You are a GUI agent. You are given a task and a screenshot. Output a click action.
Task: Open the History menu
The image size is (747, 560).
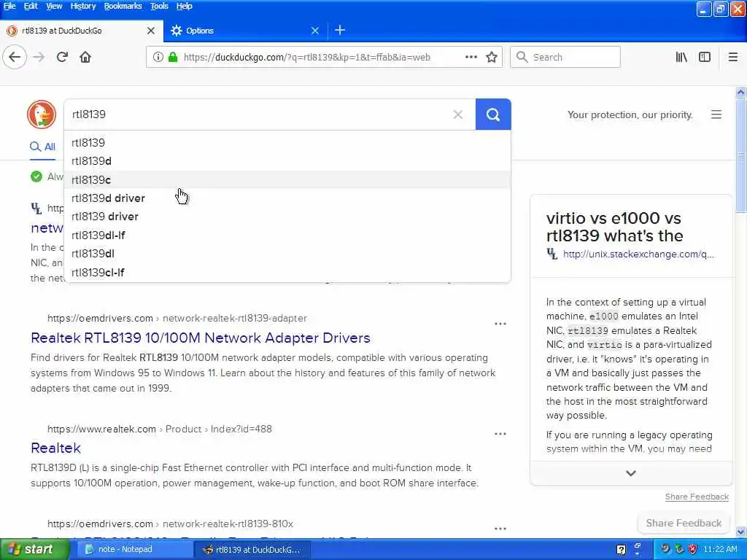click(x=83, y=6)
